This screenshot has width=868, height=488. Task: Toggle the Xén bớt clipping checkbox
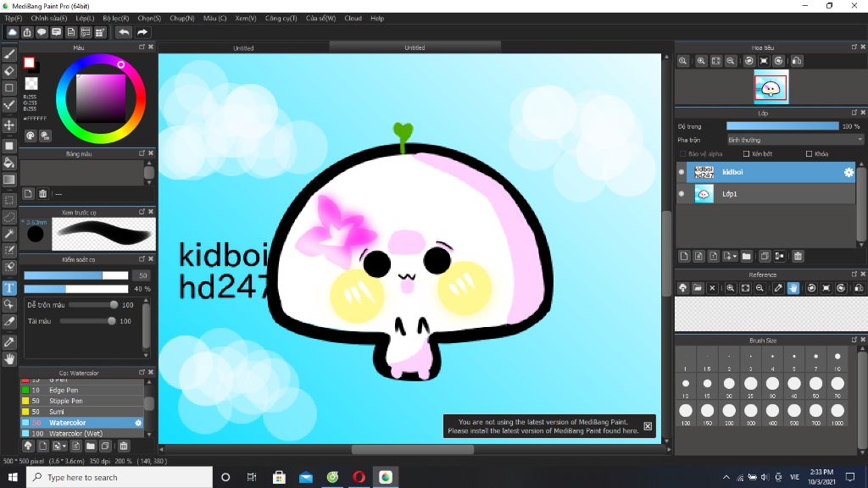(746, 154)
